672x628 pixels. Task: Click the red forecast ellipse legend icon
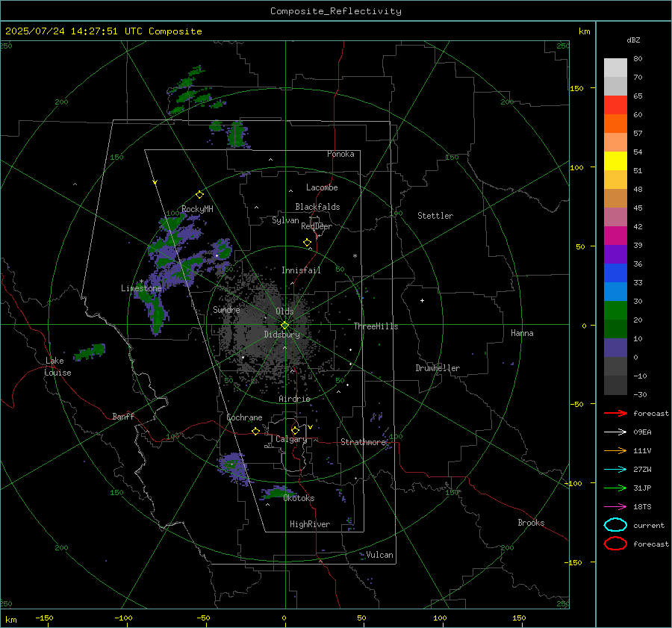[x=615, y=544]
